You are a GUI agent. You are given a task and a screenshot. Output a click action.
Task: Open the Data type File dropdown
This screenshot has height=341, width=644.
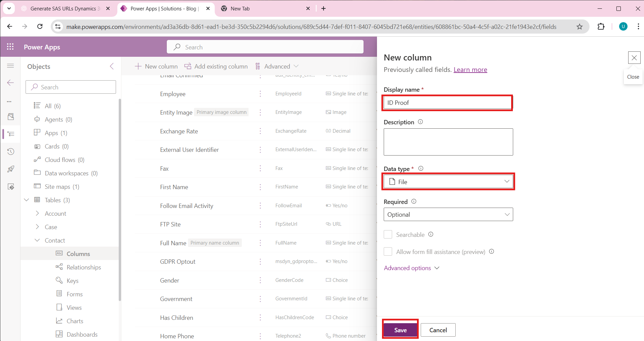448,182
